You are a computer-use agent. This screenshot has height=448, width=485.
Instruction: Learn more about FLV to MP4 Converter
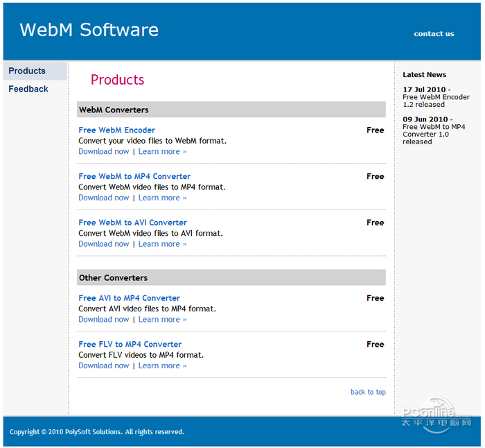click(162, 366)
